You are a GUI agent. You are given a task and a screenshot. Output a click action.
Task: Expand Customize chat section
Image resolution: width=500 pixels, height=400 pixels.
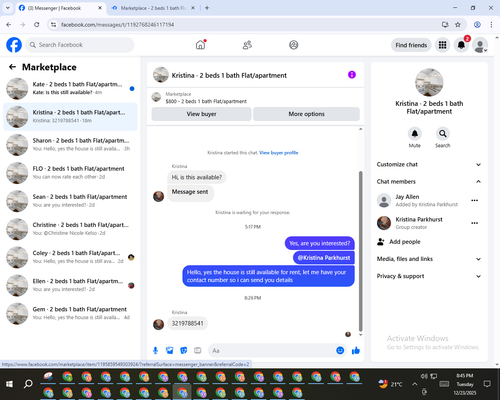point(429,164)
